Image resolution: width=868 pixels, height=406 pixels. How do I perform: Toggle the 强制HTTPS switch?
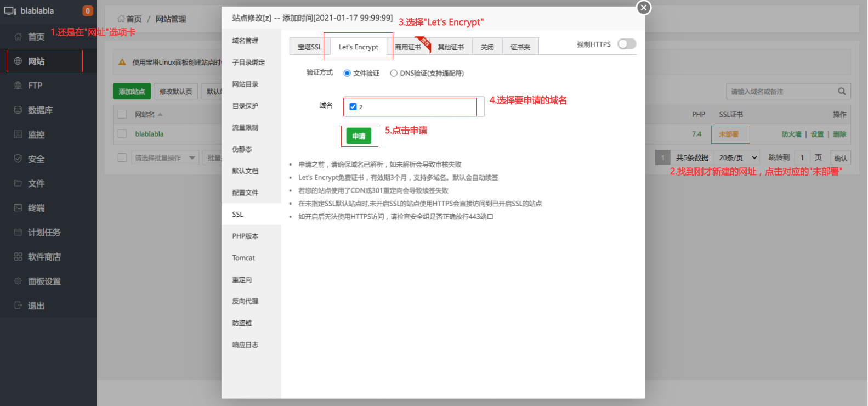pos(626,44)
